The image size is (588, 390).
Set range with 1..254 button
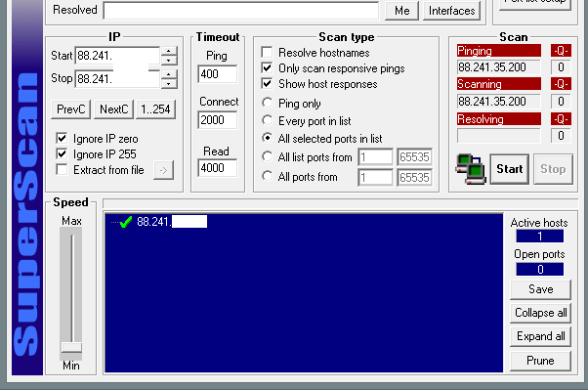click(x=155, y=109)
